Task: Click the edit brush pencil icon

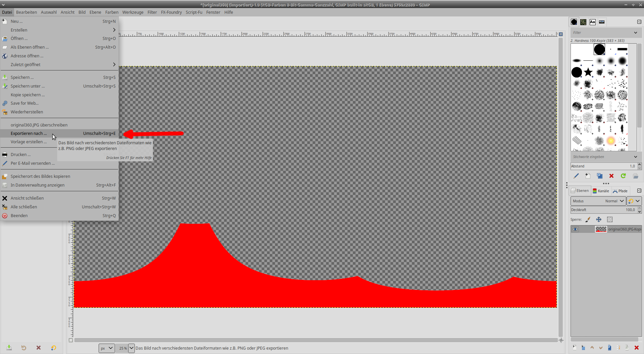Action: [576, 176]
